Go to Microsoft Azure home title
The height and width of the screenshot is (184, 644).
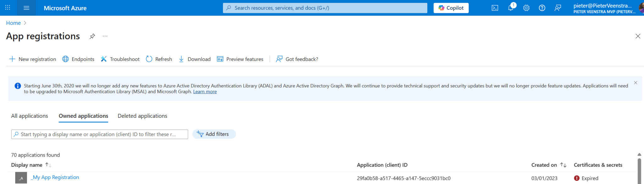pos(65,8)
